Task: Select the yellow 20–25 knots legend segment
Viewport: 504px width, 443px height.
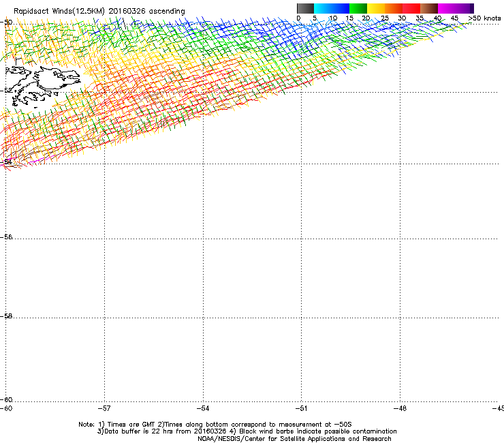Action: [x=376, y=8]
